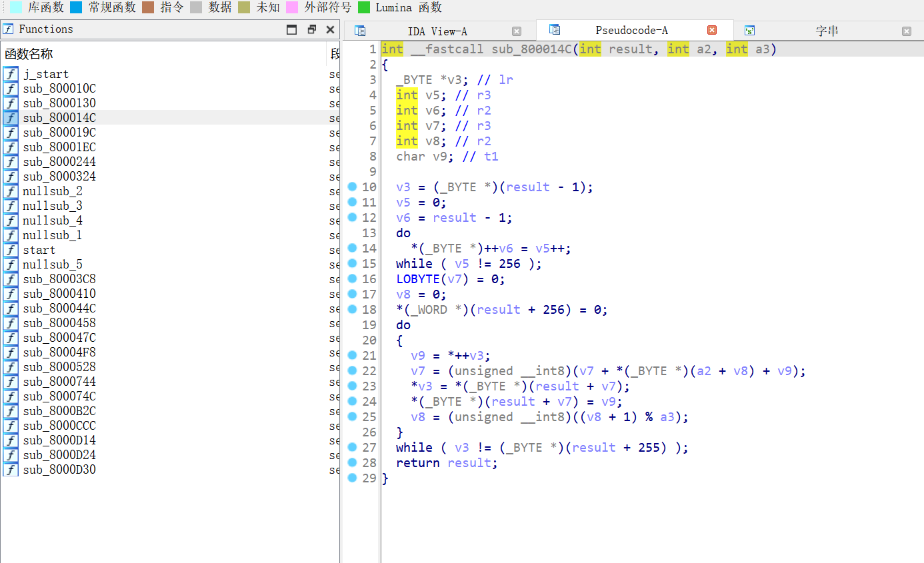Select function sub_800019C
The image size is (924, 563).
[170, 133]
